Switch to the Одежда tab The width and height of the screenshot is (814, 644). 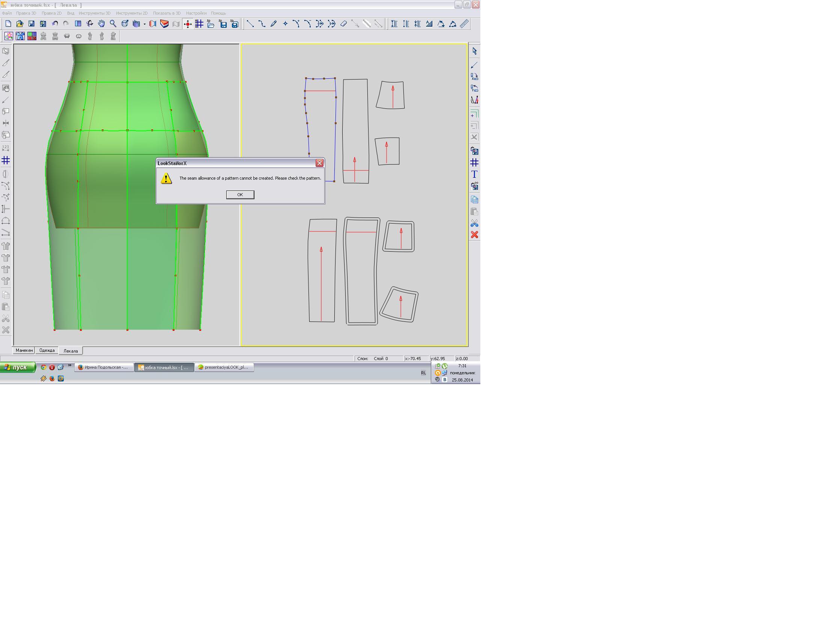tap(47, 350)
